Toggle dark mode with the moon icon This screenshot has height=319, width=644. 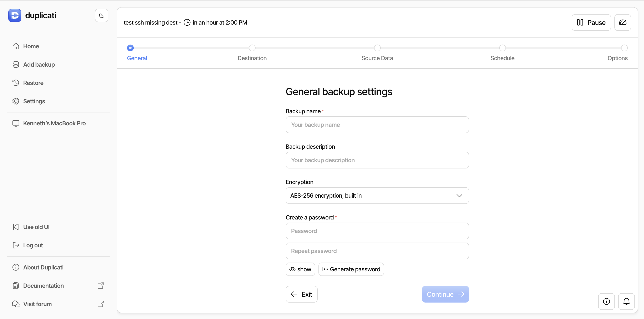pyautogui.click(x=101, y=15)
